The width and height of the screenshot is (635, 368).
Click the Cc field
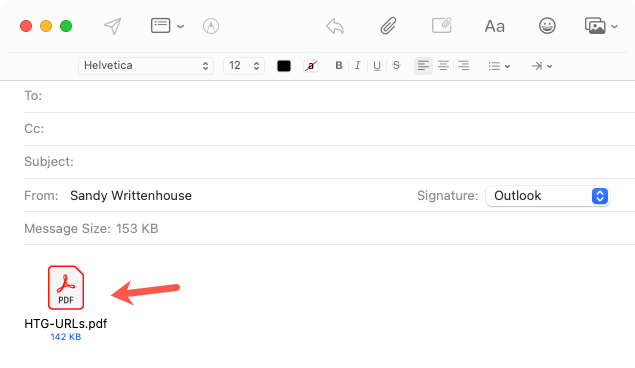coord(329,129)
